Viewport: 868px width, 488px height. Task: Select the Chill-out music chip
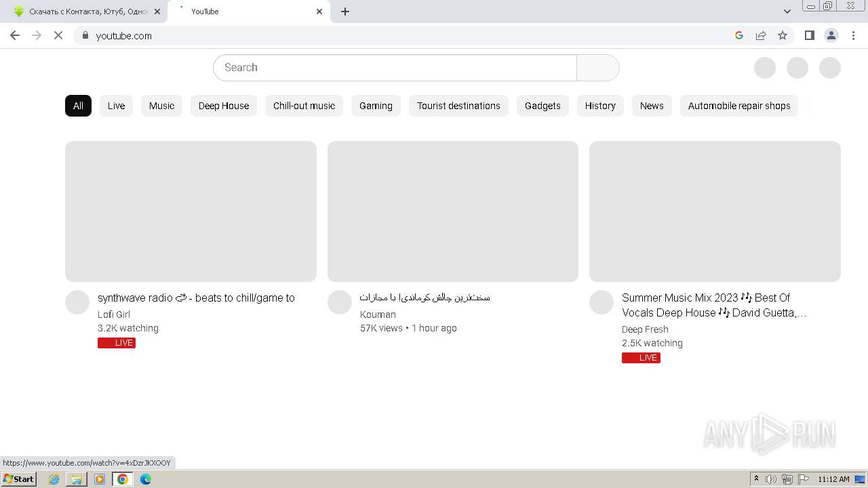[304, 106]
